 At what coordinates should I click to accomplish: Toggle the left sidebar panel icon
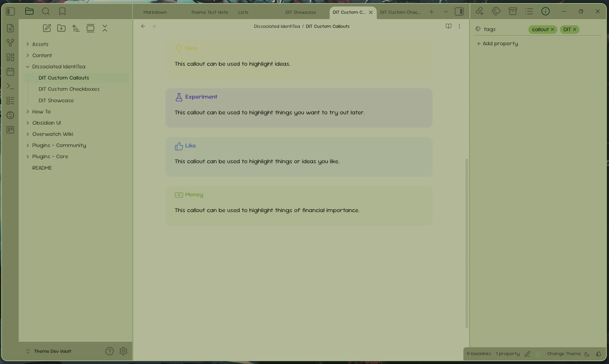coord(10,11)
